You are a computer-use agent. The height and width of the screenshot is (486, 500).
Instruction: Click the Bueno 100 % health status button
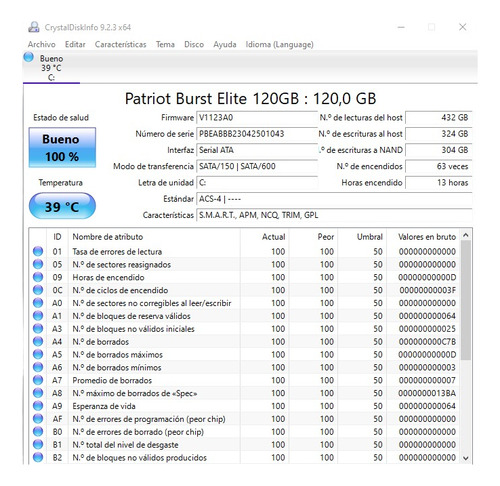click(x=62, y=147)
